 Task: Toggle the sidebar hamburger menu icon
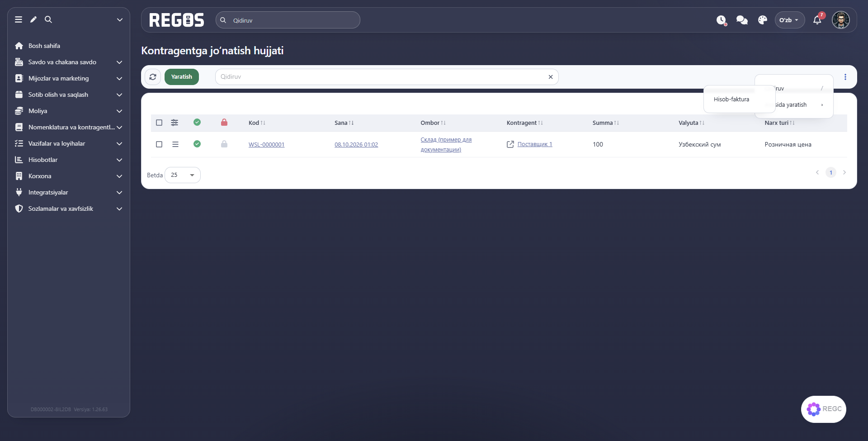[x=19, y=19]
